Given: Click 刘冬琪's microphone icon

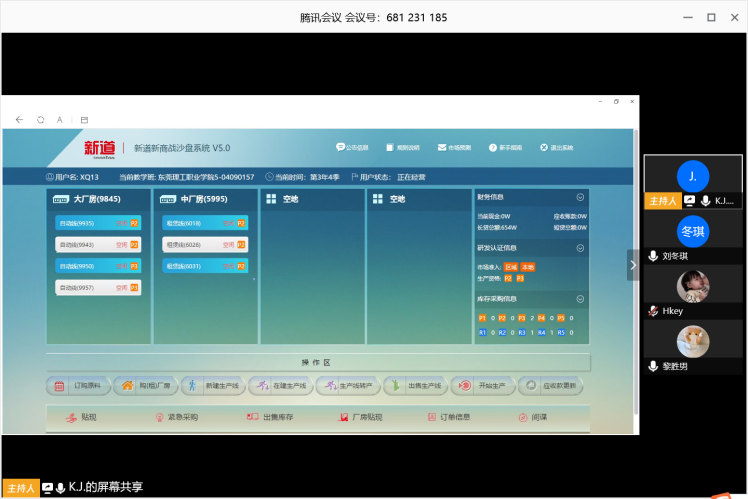Looking at the screenshot, I should (x=653, y=256).
